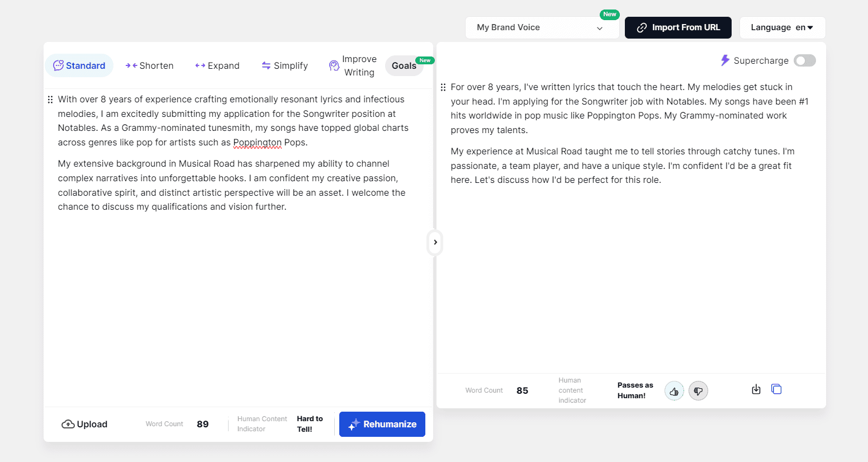This screenshot has height=462, width=868.
Task: Download the humanized output
Action: (756, 389)
